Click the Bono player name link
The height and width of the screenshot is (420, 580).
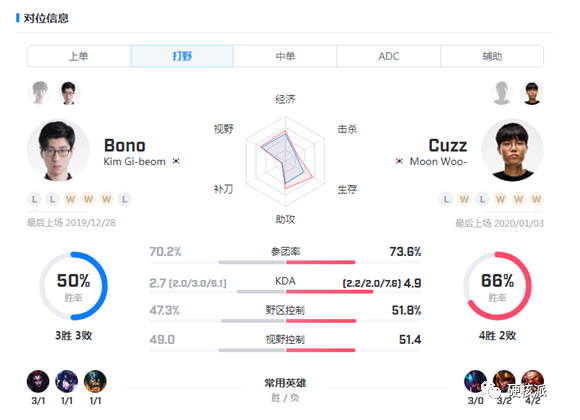[x=125, y=145]
